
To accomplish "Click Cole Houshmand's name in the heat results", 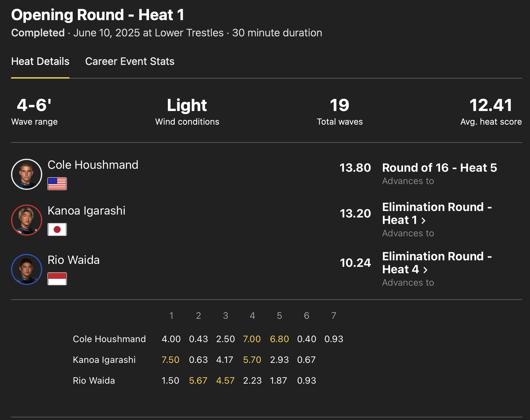I will pyautogui.click(x=93, y=165).
